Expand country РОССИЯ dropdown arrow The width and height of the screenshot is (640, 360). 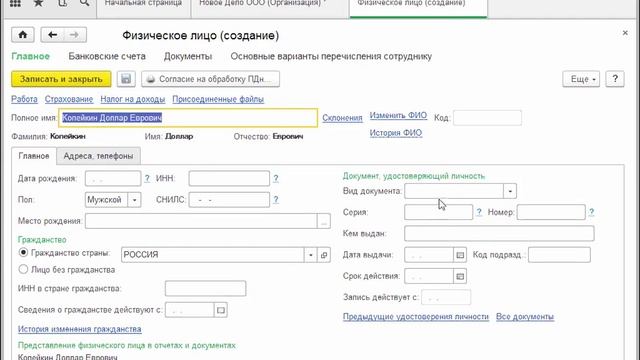point(311,255)
